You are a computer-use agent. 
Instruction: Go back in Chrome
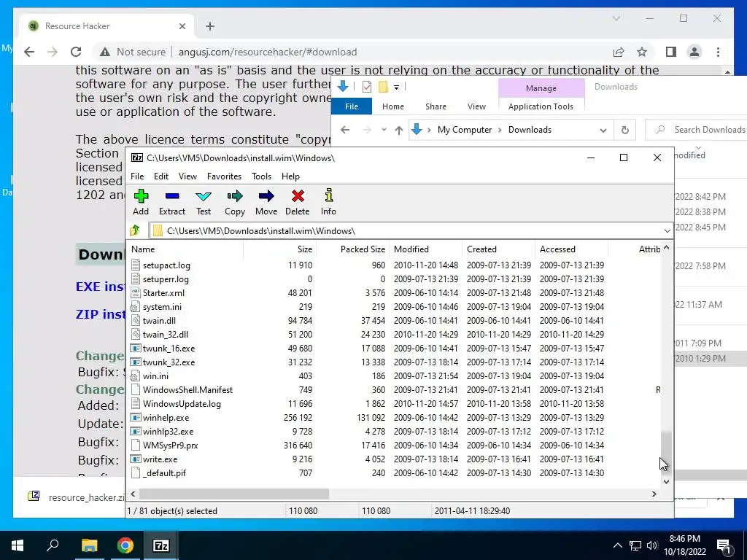(29, 52)
